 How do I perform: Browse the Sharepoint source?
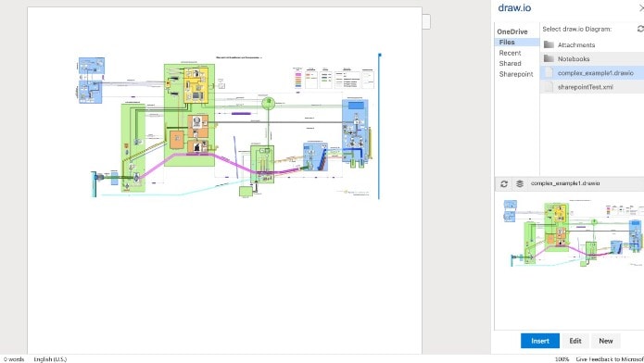tap(517, 74)
